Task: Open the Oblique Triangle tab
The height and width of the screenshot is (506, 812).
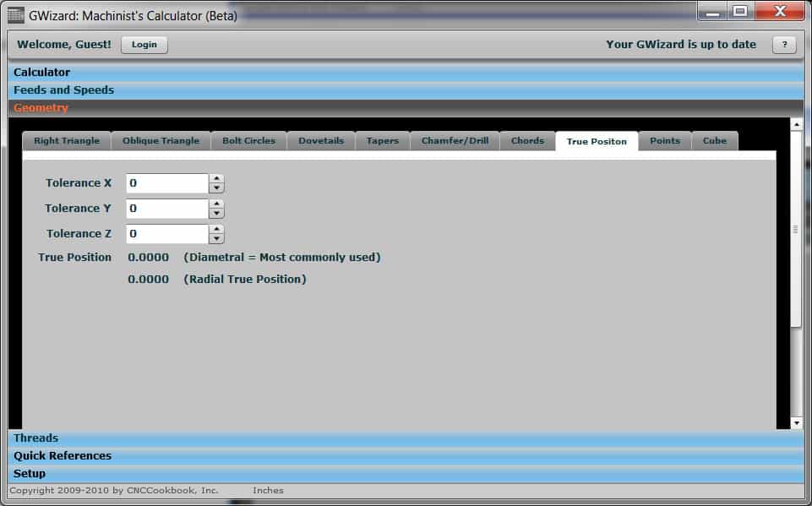Action: [x=161, y=140]
